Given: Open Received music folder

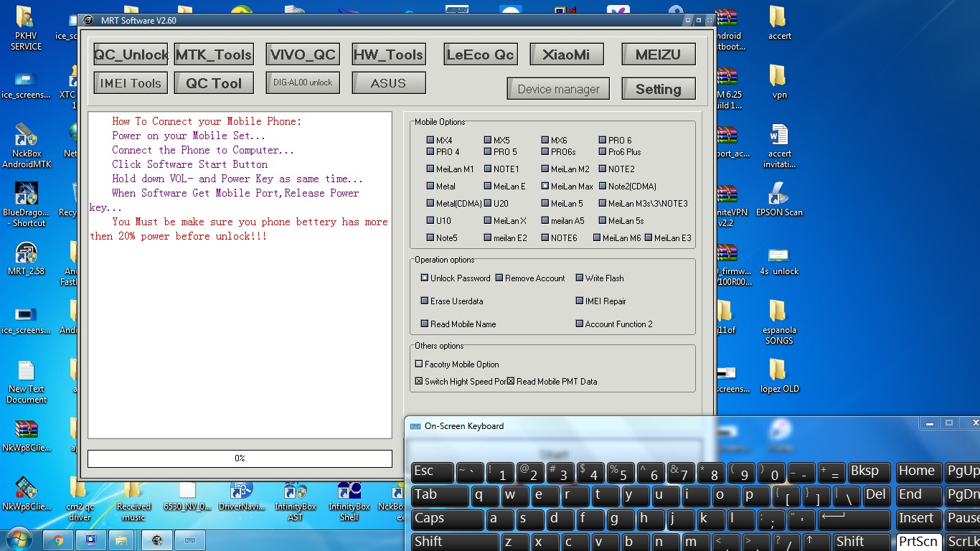Looking at the screenshot, I should [133, 499].
